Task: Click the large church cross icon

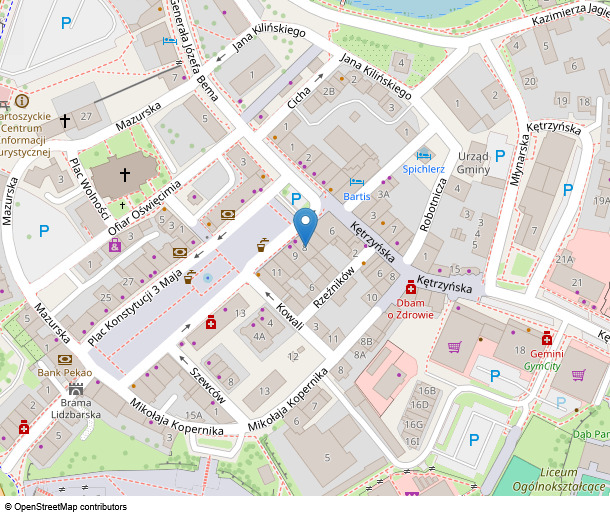Action: 125,174
